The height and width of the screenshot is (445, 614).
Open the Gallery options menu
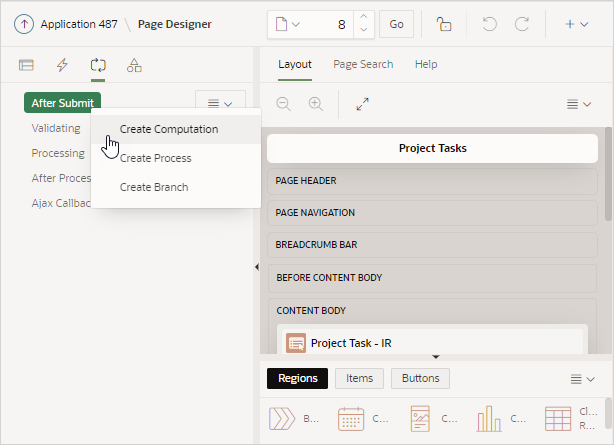583,379
